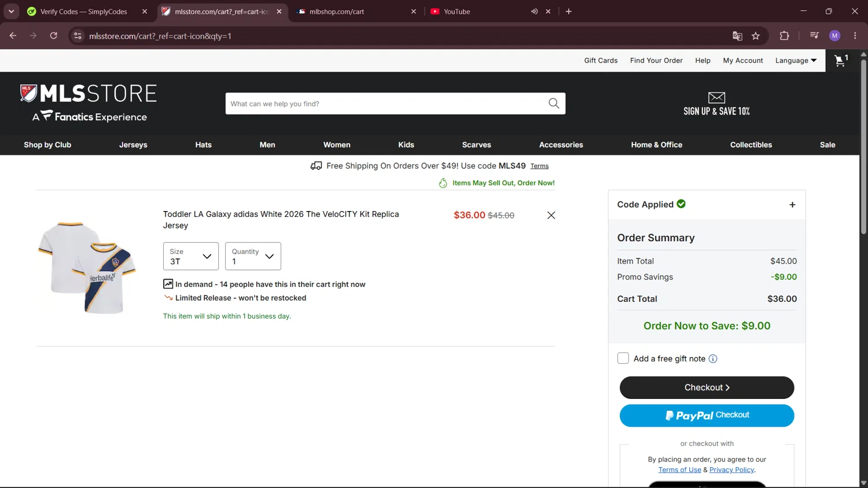Image resolution: width=868 pixels, height=488 pixels.
Task: Open the My Account link
Action: pyautogui.click(x=743, y=61)
